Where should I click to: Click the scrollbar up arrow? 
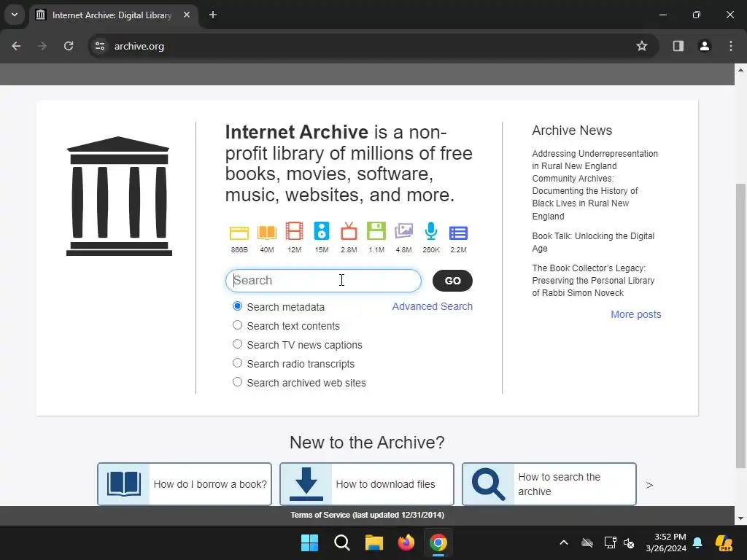[740, 70]
